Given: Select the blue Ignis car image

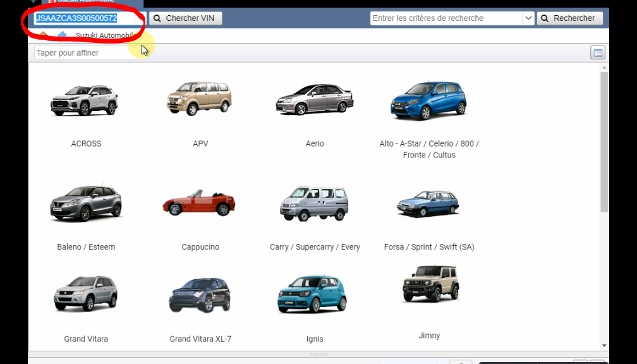Looking at the screenshot, I should [x=312, y=294].
